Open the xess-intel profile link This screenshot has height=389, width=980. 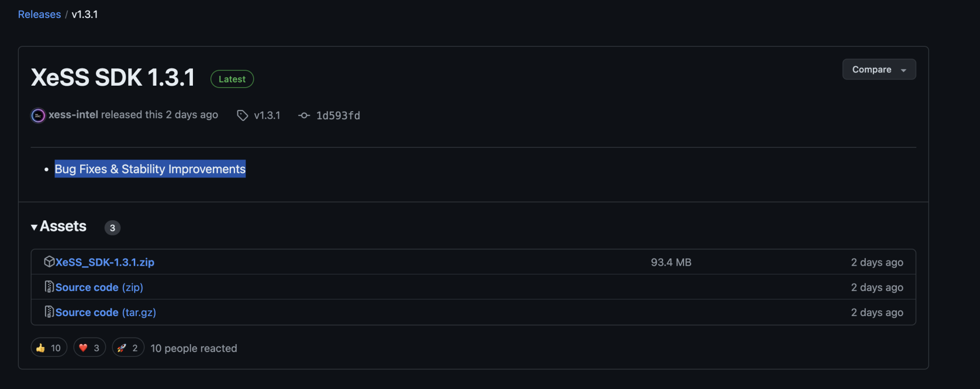pos(73,115)
